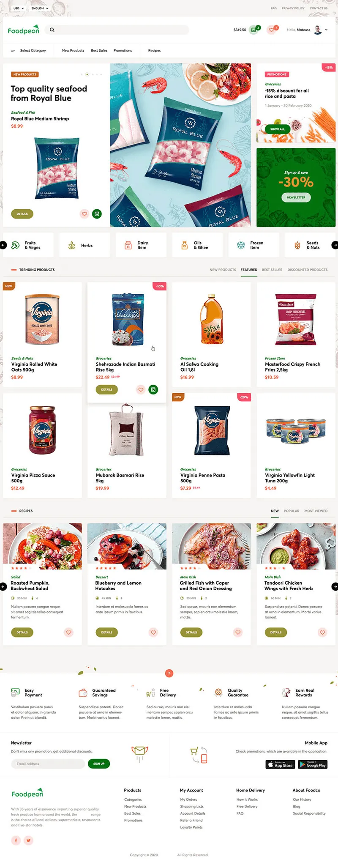Favorite the Roasted Pumpkin Buckwheat Salad recipe
The image size is (338, 868).
point(69,633)
